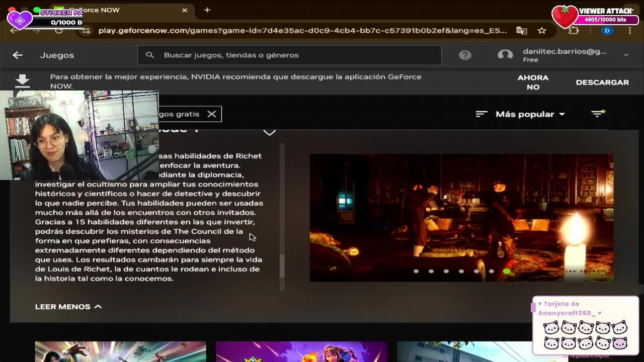Click the browser address bar URL

302,31
